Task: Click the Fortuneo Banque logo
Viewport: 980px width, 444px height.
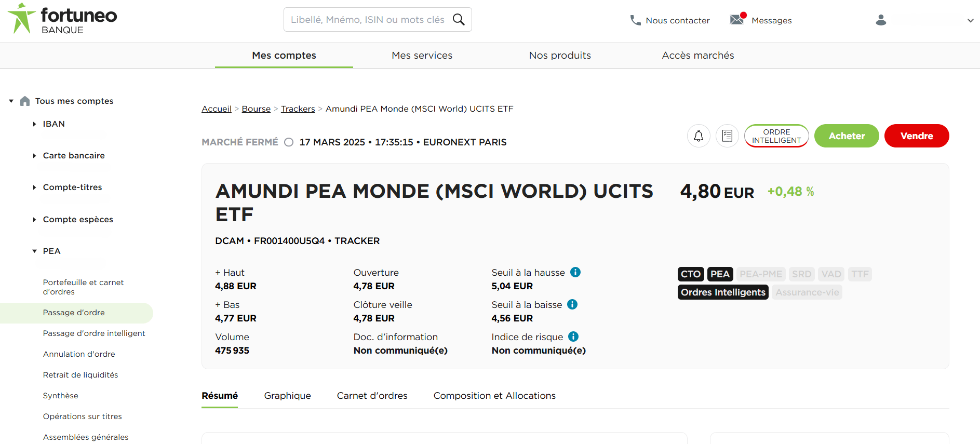Action: (x=62, y=19)
